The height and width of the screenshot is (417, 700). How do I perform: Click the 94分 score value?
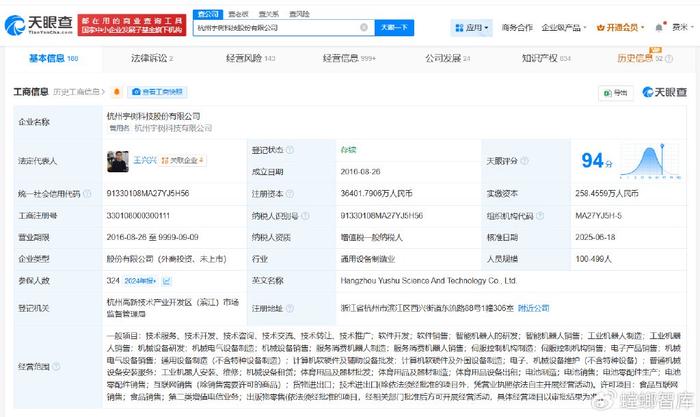tap(597, 161)
